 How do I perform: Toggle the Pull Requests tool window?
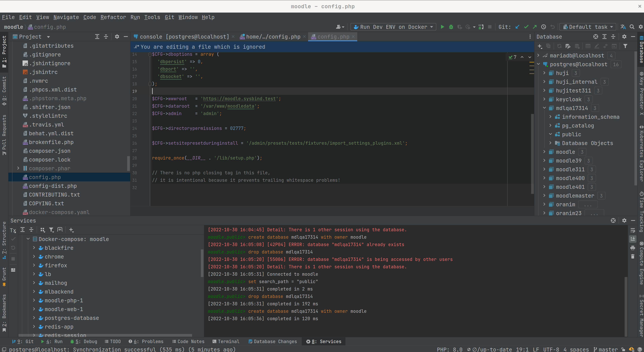pyautogui.click(x=4, y=135)
